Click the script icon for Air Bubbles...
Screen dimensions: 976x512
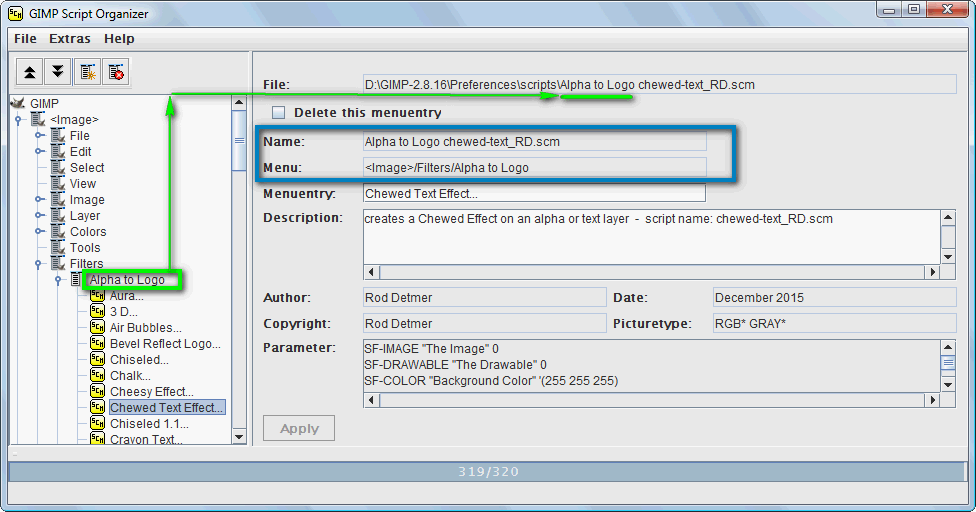97,327
